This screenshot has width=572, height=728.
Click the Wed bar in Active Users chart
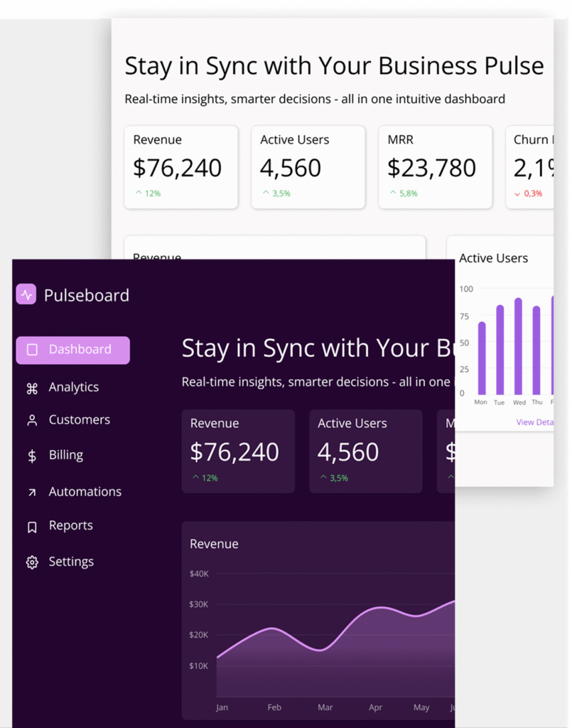tap(519, 347)
